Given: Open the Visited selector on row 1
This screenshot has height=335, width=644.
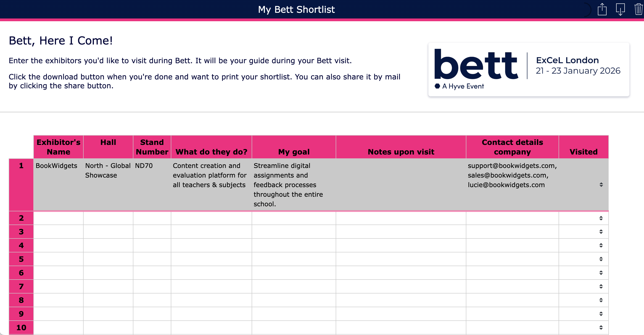Looking at the screenshot, I should pos(601,185).
